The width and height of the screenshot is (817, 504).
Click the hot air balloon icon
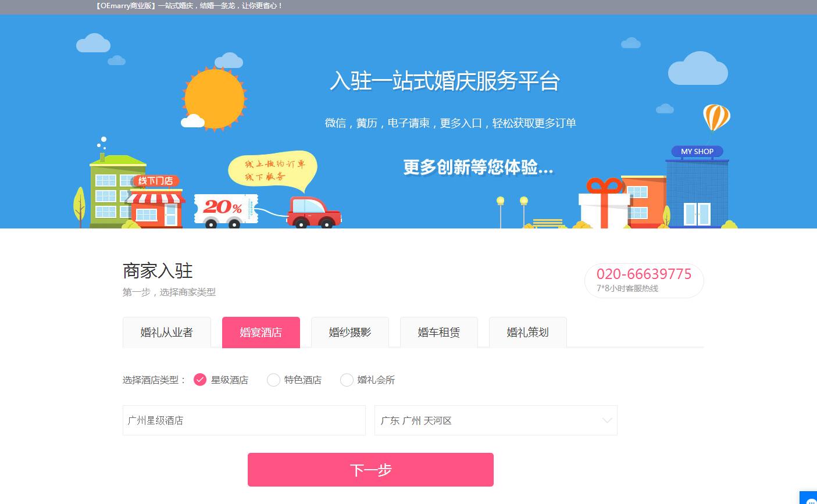click(716, 118)
